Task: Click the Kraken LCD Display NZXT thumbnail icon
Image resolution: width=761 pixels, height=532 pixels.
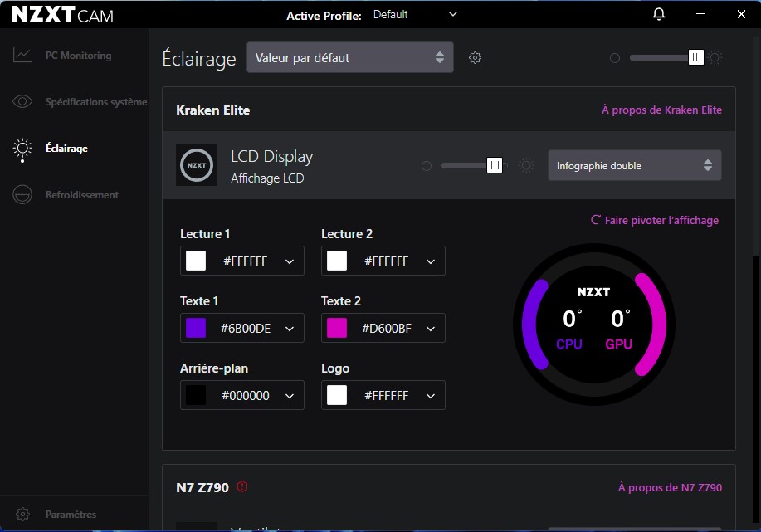Action: 197,165
